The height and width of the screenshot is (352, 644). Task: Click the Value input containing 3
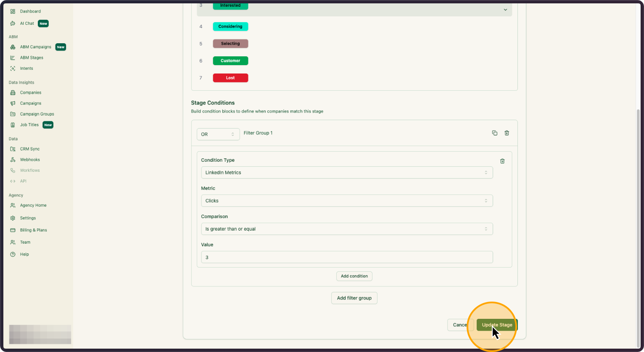347,257
